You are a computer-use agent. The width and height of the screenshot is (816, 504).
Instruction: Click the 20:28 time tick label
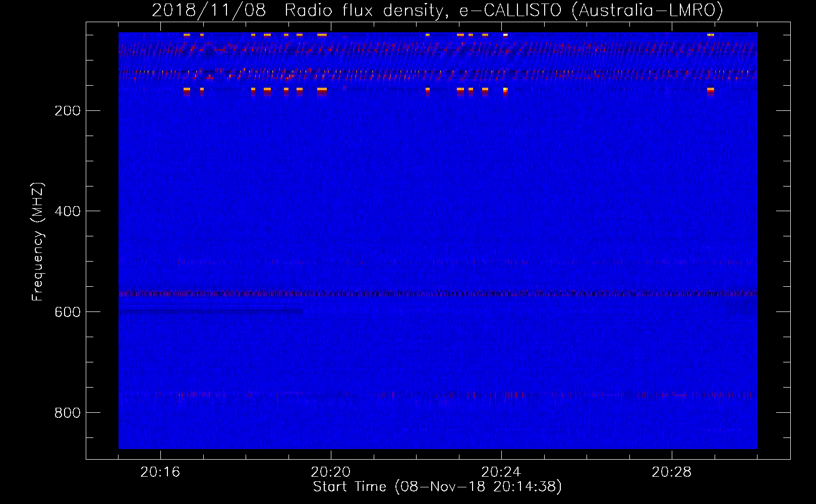pyautogui.click(x=672, y=472)
